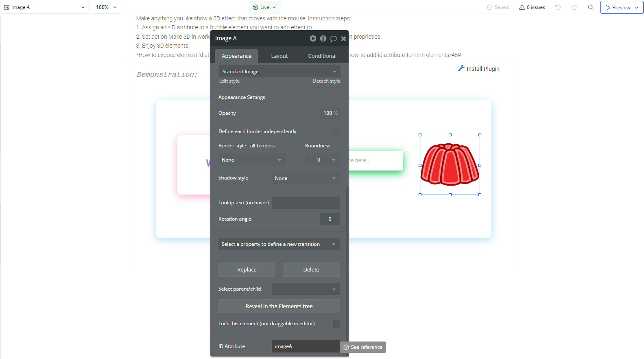
Task: Click the redo arrow in top bar
Action: 574,7
